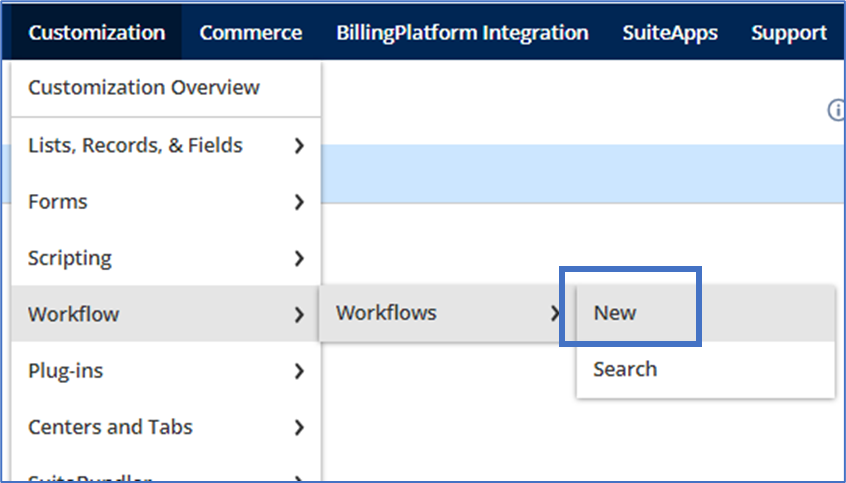Expand the Lists, Records, & Fields chevron
The height and width of the screenshot is (483, 846).
299,146
